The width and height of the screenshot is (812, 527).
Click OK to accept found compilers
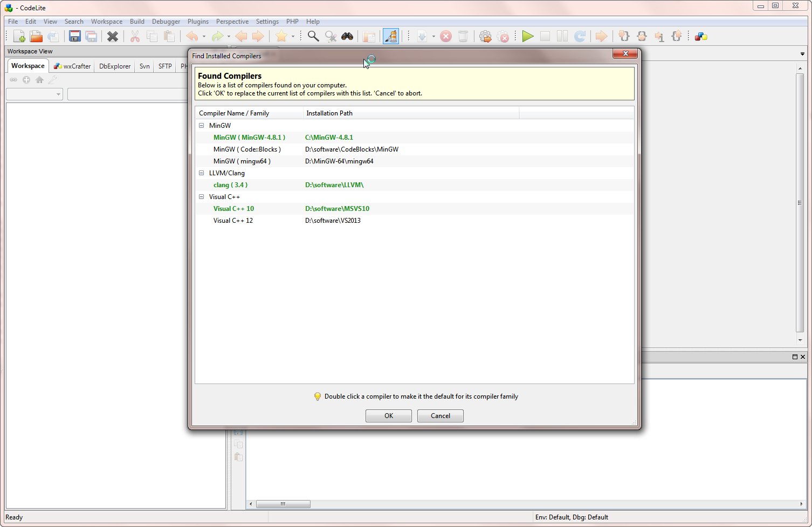(x=389, y=416)
